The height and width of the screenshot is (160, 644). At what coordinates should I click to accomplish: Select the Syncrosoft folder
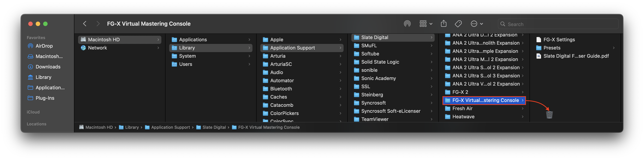click(393, 103)
